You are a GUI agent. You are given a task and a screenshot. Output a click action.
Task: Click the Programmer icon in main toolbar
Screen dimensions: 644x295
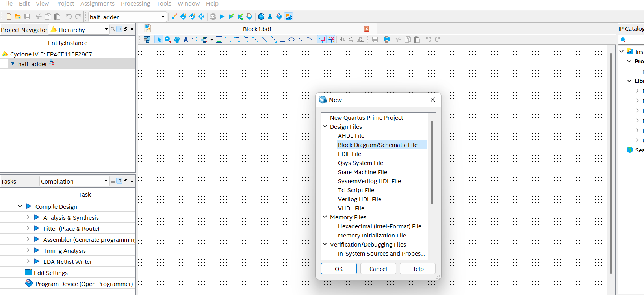[279, 17]
